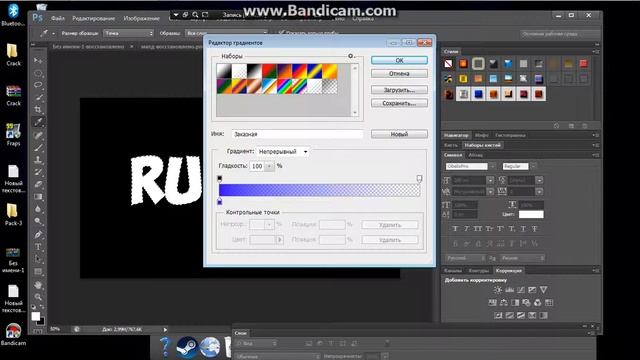Select the Eraser tool
Viewport: 640px width, 360px height.
[x=38, y=184]
